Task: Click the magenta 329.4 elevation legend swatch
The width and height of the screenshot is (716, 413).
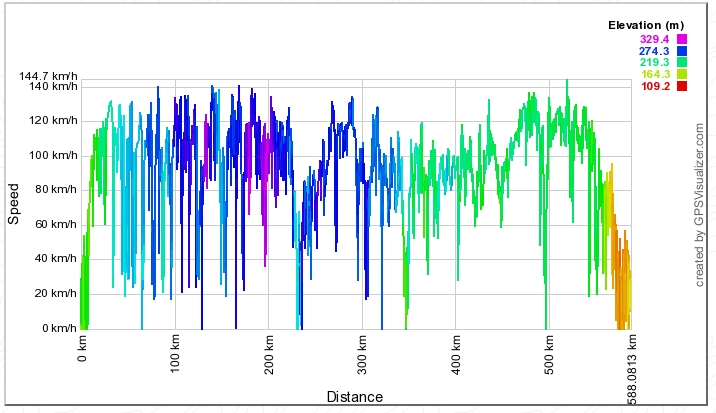Action: tap(682, 38)
